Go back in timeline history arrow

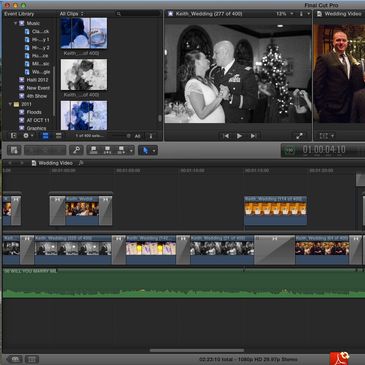[x=9, y=163]
